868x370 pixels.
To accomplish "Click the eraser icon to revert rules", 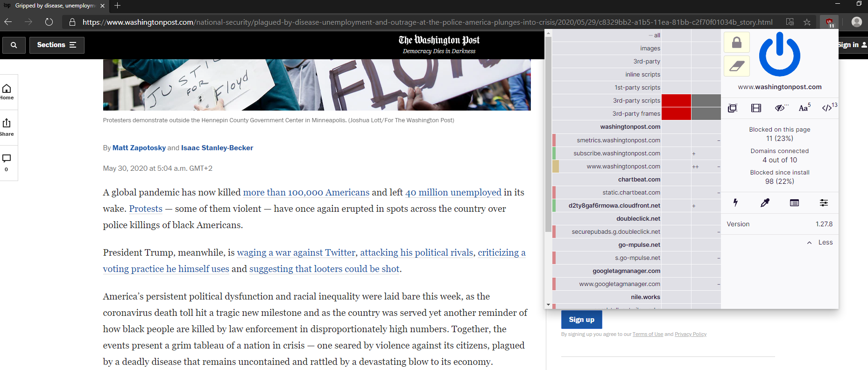I will point(737,66).
